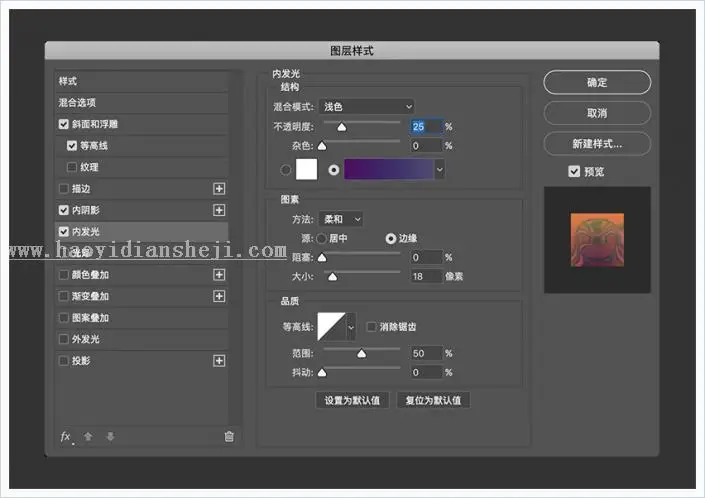The width and height of the screenshot is (705, 498).
Task: Select the solid color radio button
Action: (286, 170)
